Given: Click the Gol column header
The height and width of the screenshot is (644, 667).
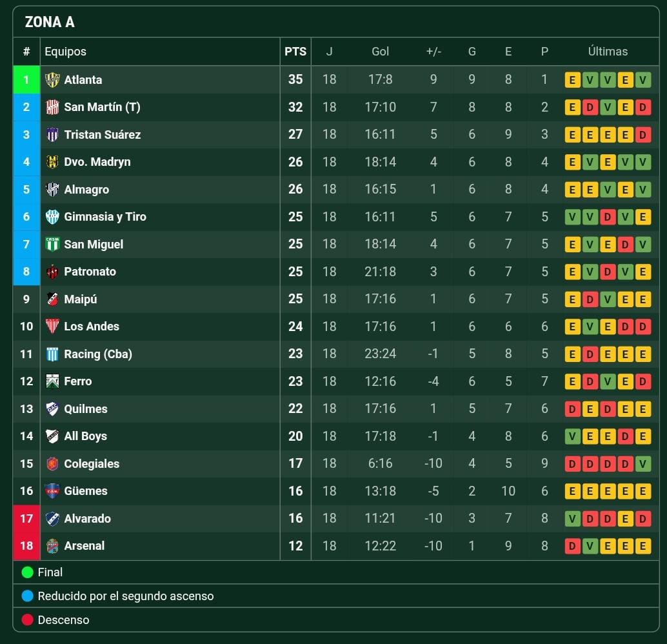Looking at the screenshot, I should [380, 52].
